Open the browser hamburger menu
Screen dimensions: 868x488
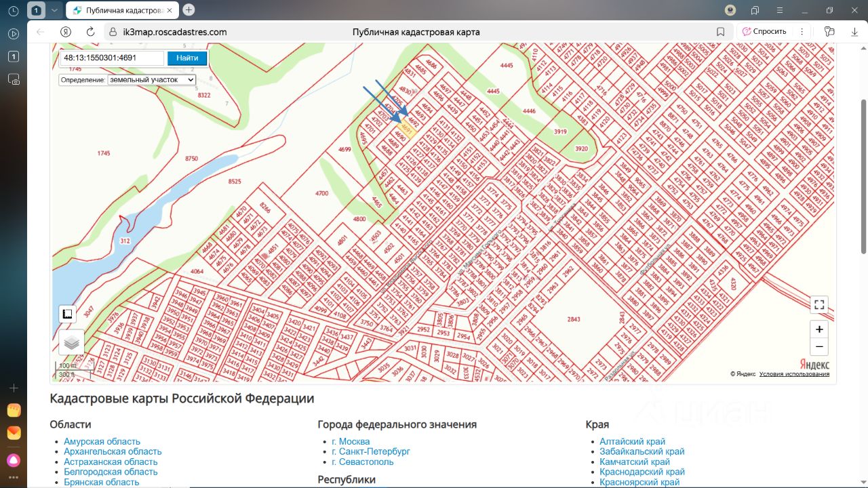click(x=778, y=10)
